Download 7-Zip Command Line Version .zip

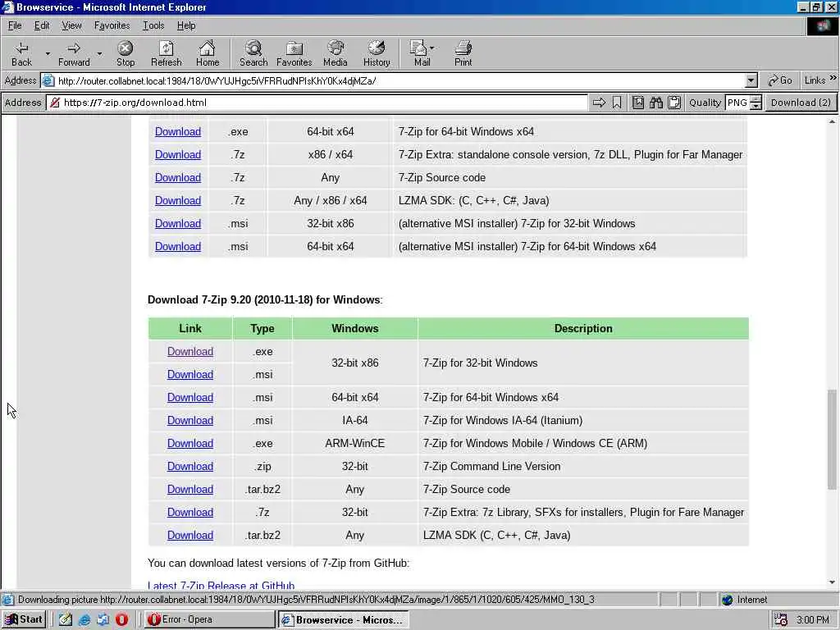190,467
